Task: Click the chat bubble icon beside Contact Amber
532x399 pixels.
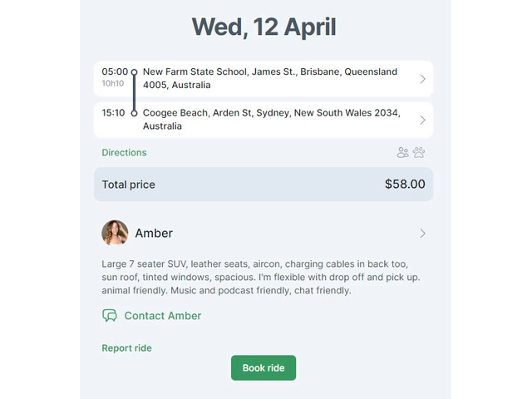Action: point(110,316)
